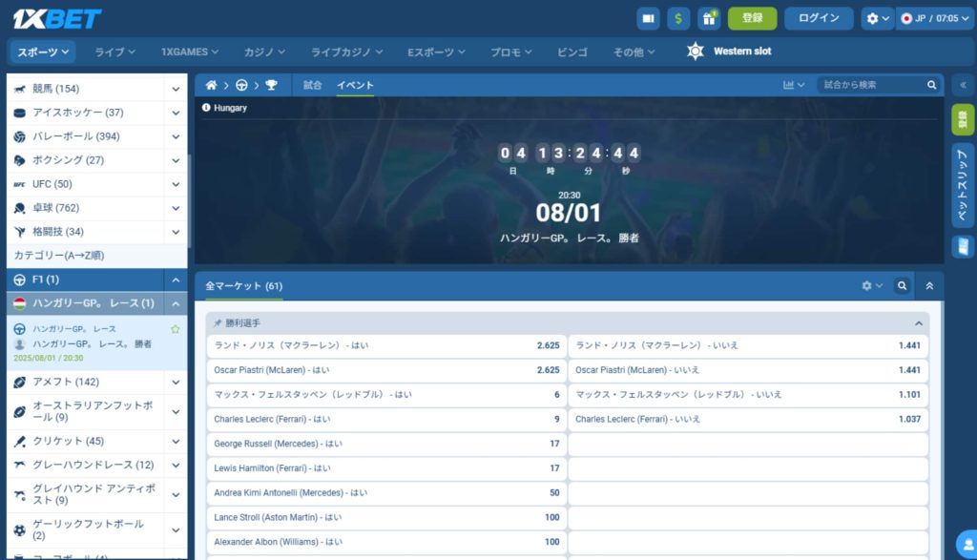Expand the 競馬 (154) category
The height and width of the screenshot is (560, 977).
[176, 89]
